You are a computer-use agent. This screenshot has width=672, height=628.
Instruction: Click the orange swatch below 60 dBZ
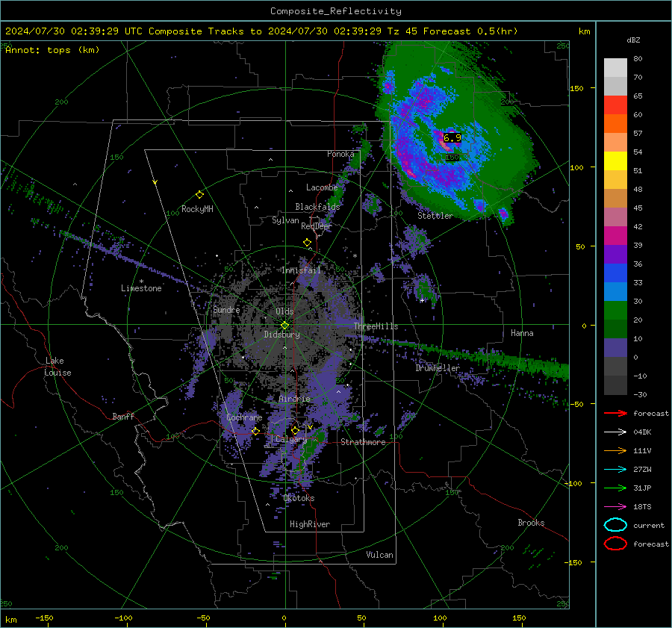pyautogui.click(x=615, y=124)
